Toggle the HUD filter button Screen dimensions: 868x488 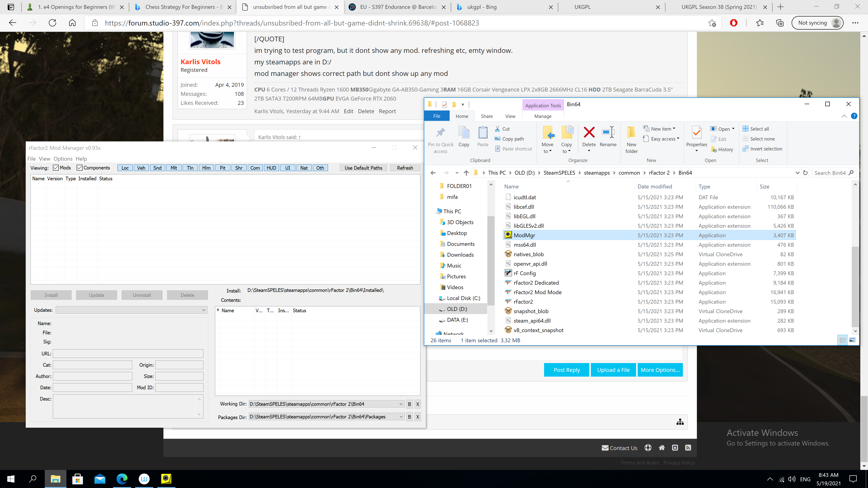(271, 168)
